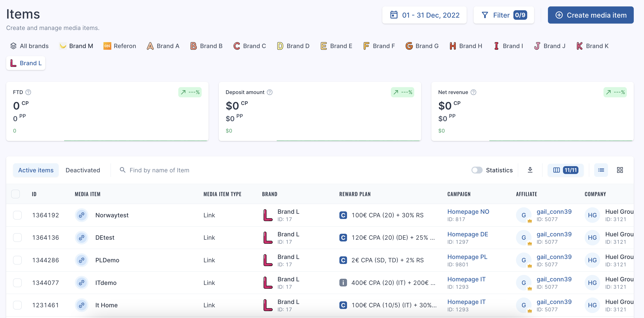Image resolution: width=644 pixels, height=318 pixels.
Task: Click link icon for Norwaytest item
Action: coord(82,215)
